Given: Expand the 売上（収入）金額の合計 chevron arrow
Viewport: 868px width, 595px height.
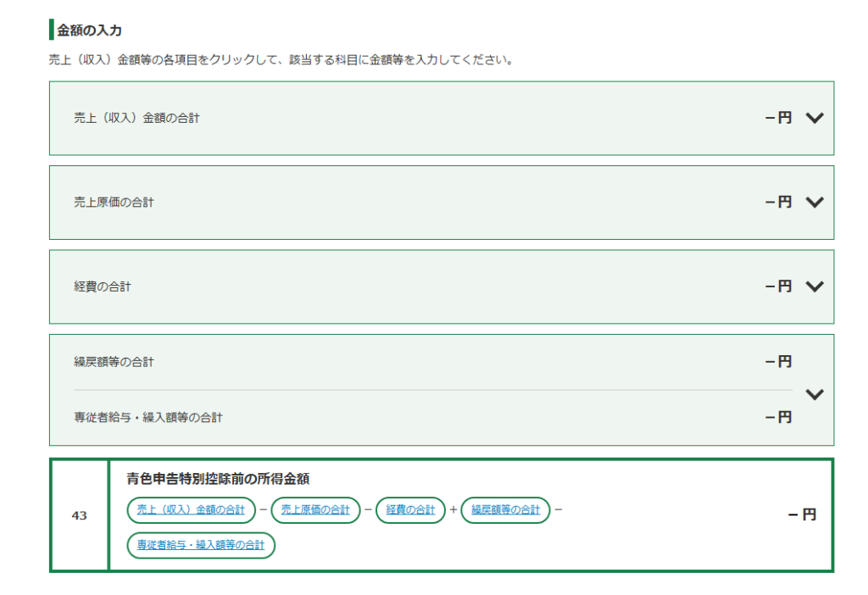Looking at the screenshot, I should (x=814, y=118).
